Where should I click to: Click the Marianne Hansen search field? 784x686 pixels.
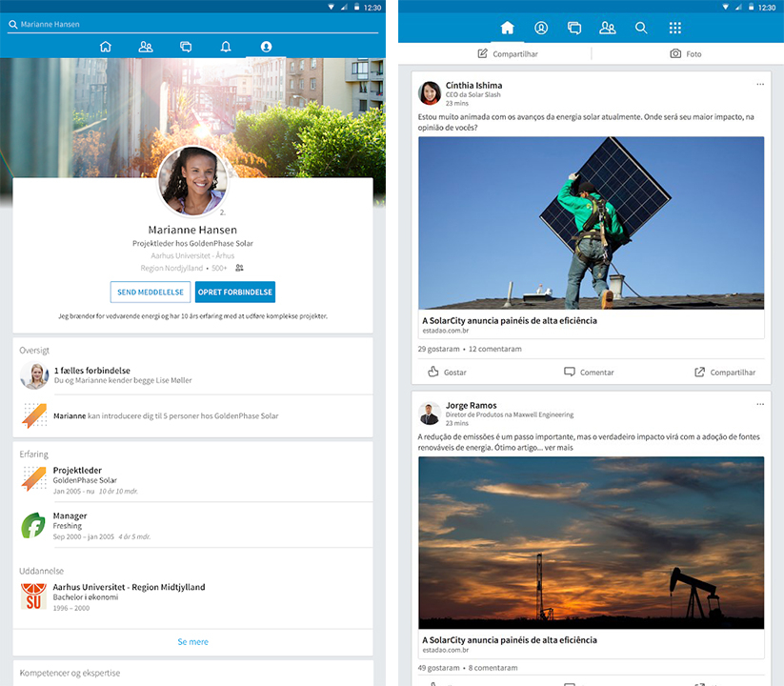[x=192, y=24]
